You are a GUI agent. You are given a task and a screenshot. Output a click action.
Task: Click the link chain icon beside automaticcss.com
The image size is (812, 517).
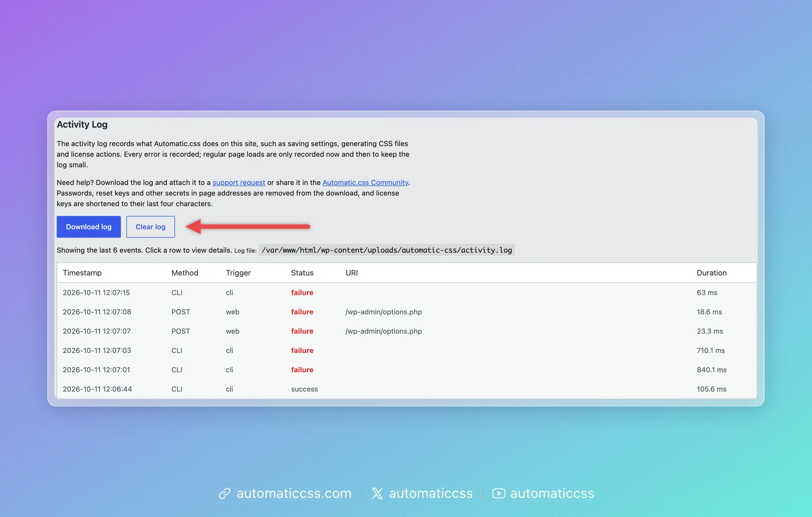[225, 493]
